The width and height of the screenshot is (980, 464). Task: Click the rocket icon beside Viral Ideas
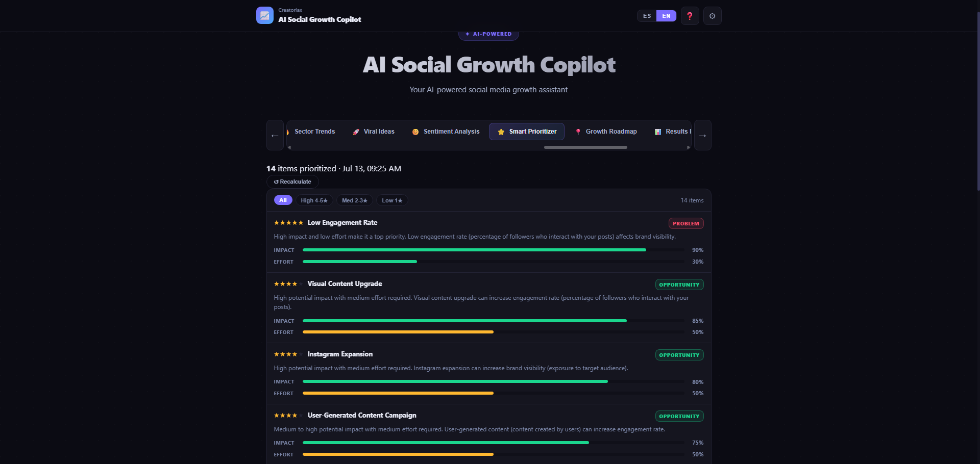(x=356, y=132)
